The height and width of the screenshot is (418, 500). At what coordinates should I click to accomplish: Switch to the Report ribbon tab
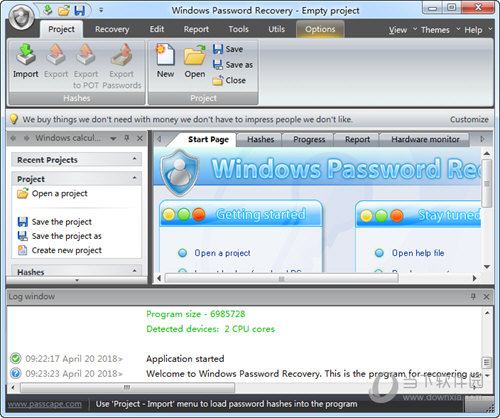(x=196, y=29)
